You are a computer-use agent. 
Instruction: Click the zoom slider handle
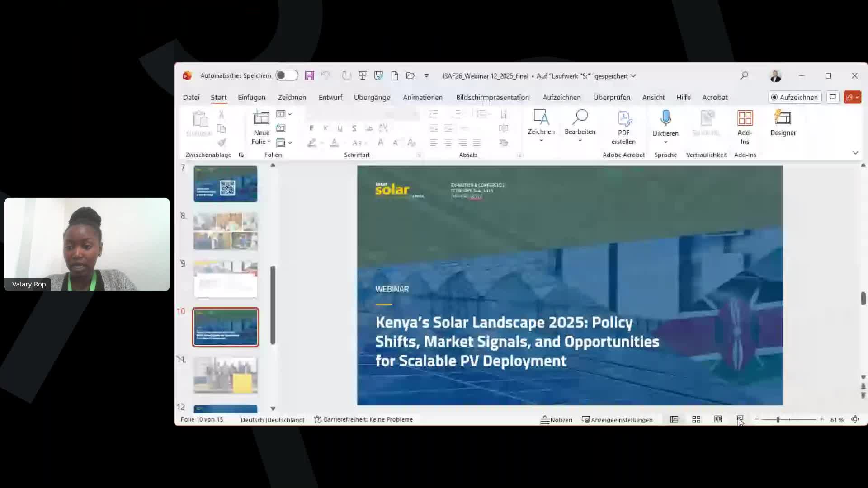(778, 419)
